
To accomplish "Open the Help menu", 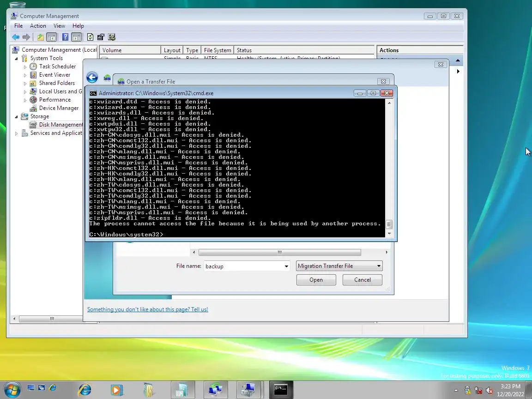I will click(x=78, y=26).
